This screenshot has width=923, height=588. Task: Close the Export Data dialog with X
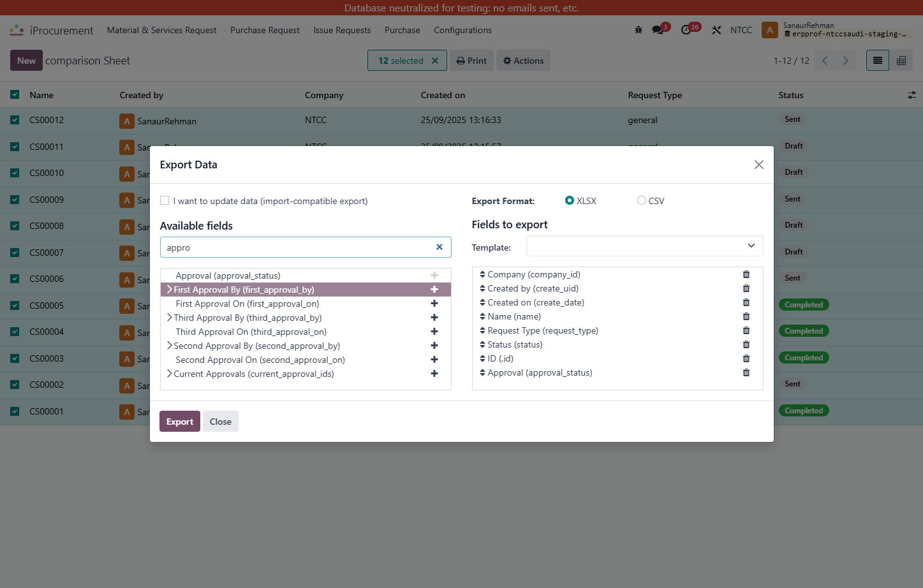point(758,165)
